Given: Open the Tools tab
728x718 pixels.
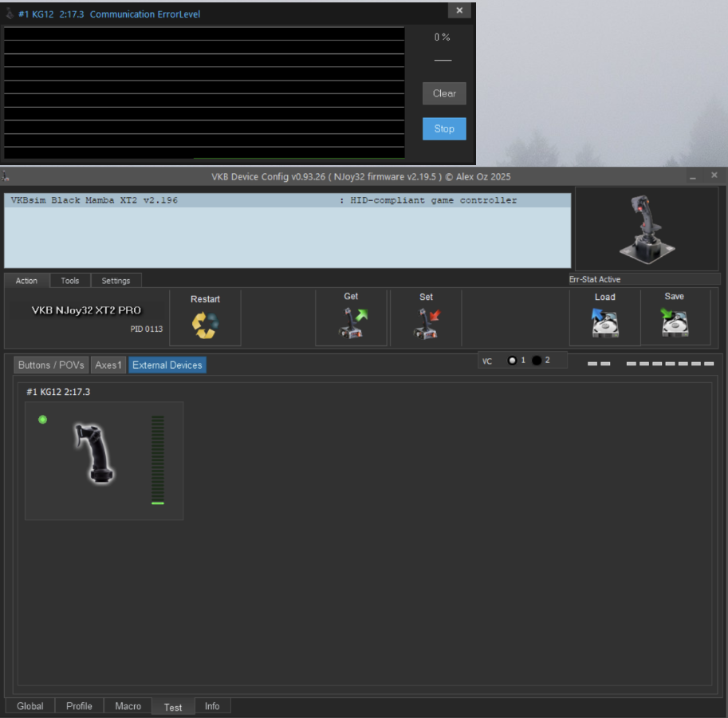Looking at the screenshot, I should (70, 281).
